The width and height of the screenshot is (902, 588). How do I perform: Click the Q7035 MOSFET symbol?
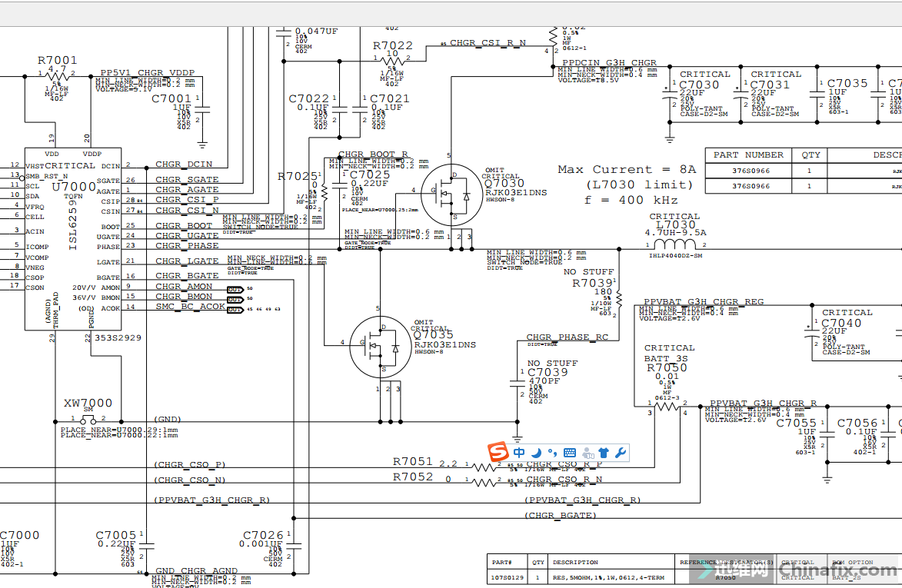click(379, 345)
